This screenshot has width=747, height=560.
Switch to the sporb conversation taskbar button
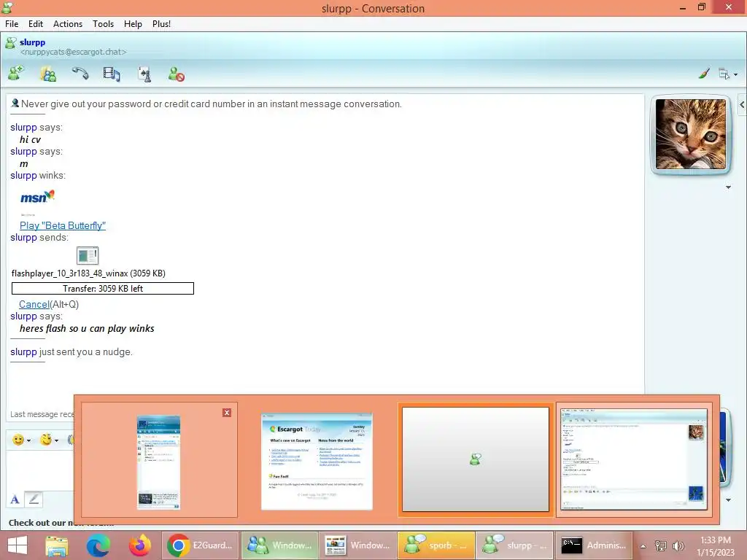pyautogui.click(x=436, y=545)
